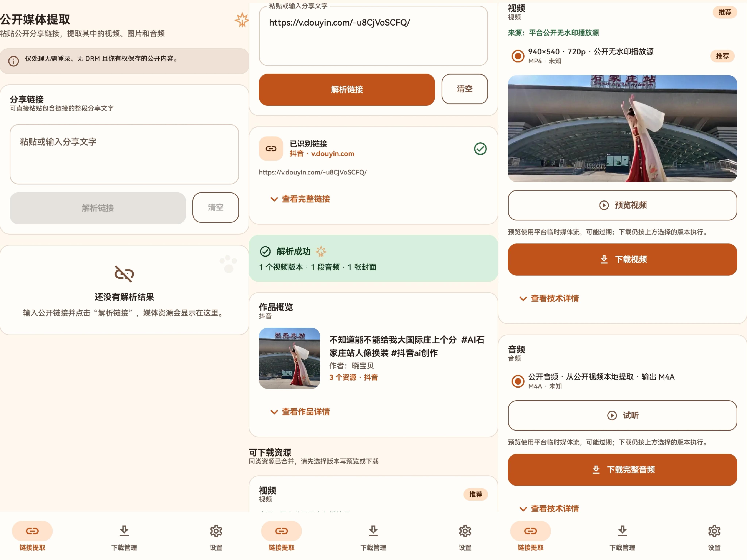
Task: Expand 查看完整链接
Action: tap(300, 199)
